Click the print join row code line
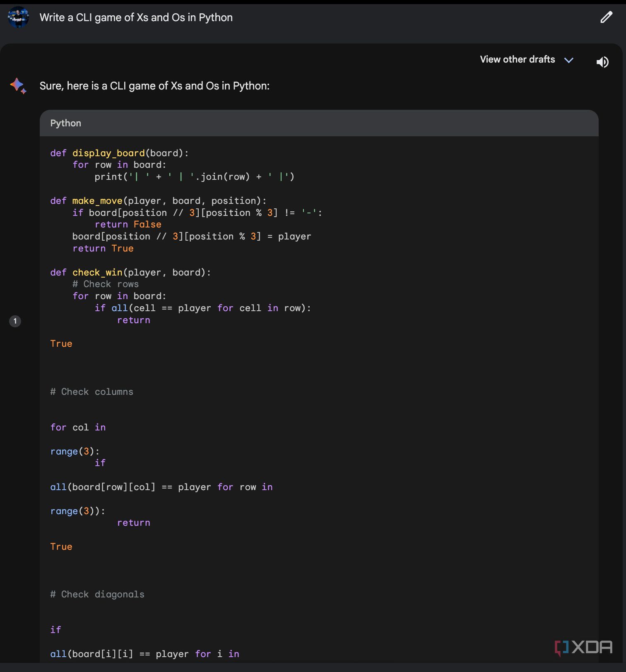Screen dimensions: 626x672 [x=195, y=177]
